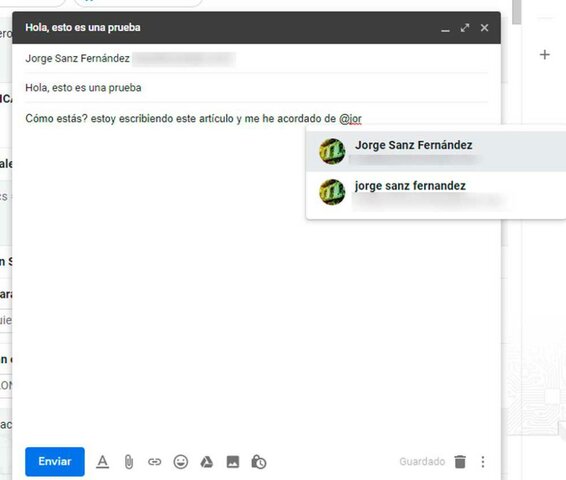This screenshot has height=480, width=566.
Task: Open text formatting options icon
Action: click(103, 462)
